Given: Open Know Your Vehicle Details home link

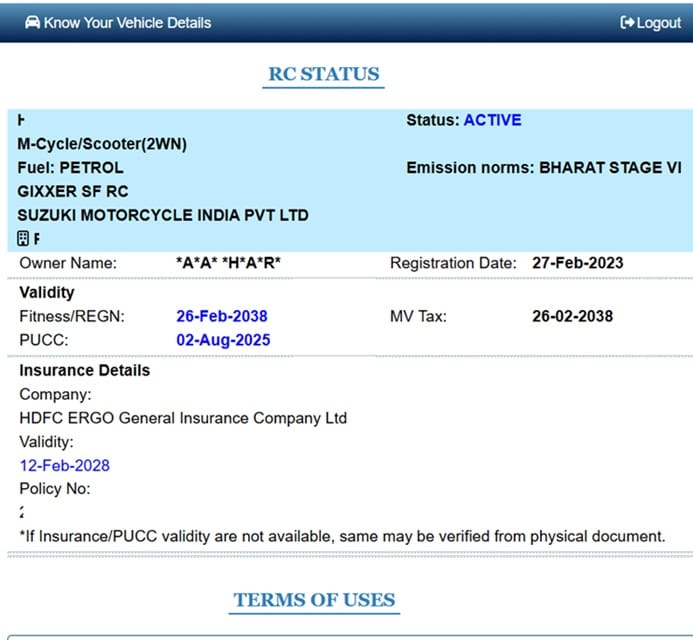Looking at the screenshot, I should pos(127,22).
